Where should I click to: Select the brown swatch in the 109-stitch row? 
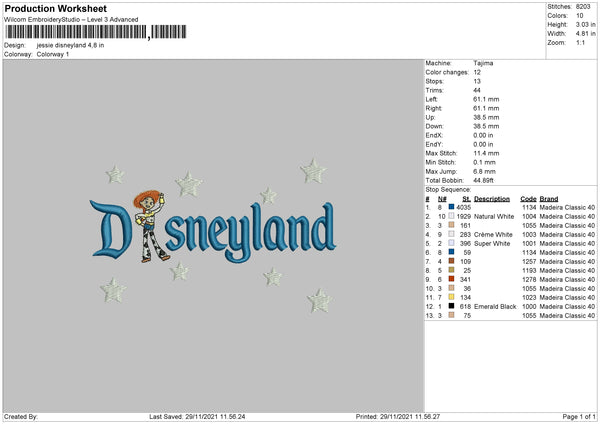pyautogui.click(x=451, y=261)
